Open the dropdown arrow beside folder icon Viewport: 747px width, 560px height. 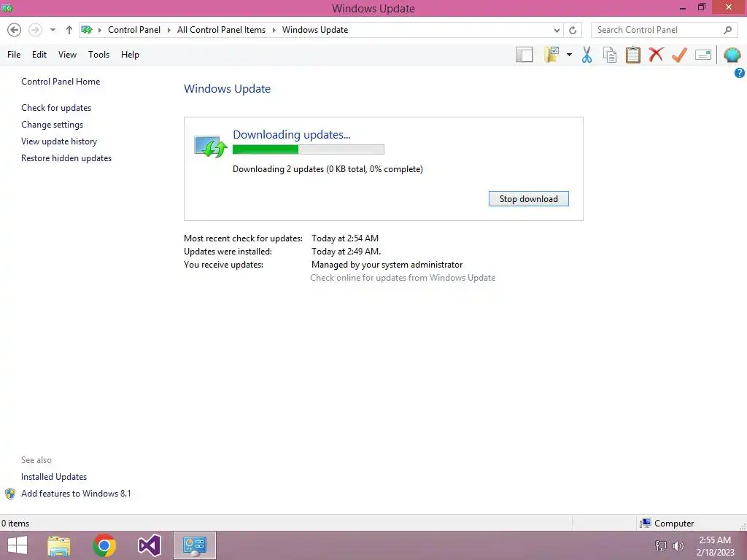[x=569, y=55]
